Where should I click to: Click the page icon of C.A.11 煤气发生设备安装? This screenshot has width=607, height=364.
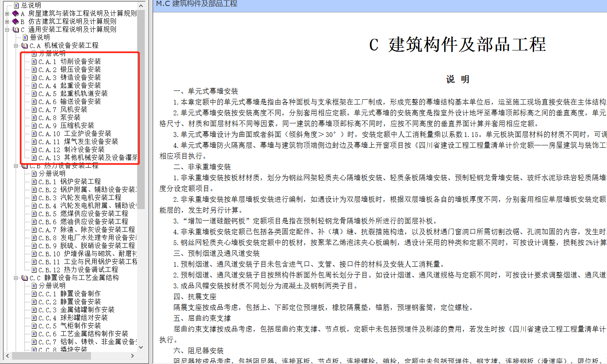34,141
